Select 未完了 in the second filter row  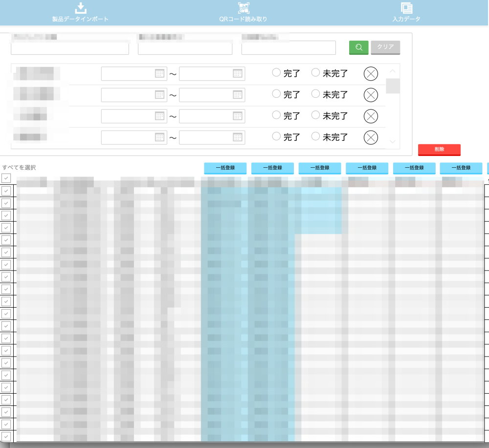pos(315,93)
